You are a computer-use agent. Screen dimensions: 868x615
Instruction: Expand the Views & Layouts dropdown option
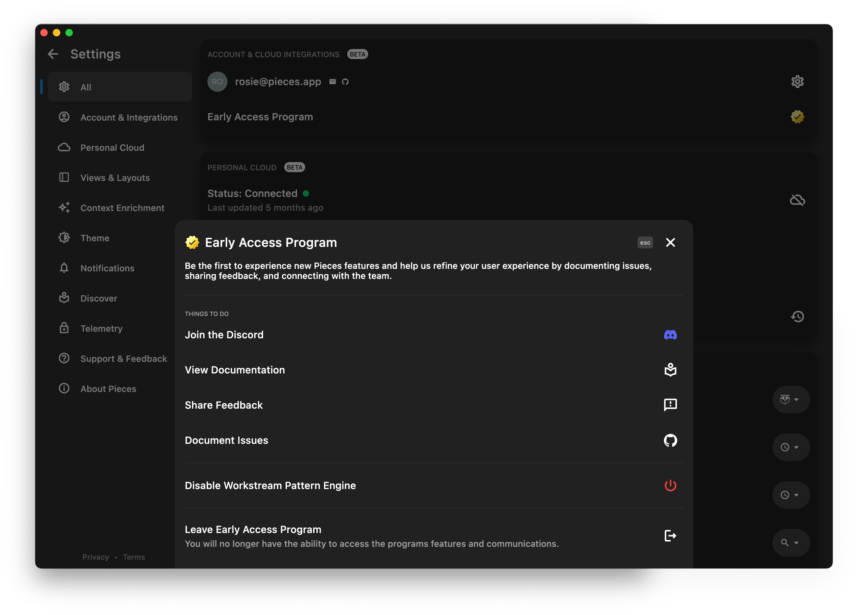click(x=114, y=177)
